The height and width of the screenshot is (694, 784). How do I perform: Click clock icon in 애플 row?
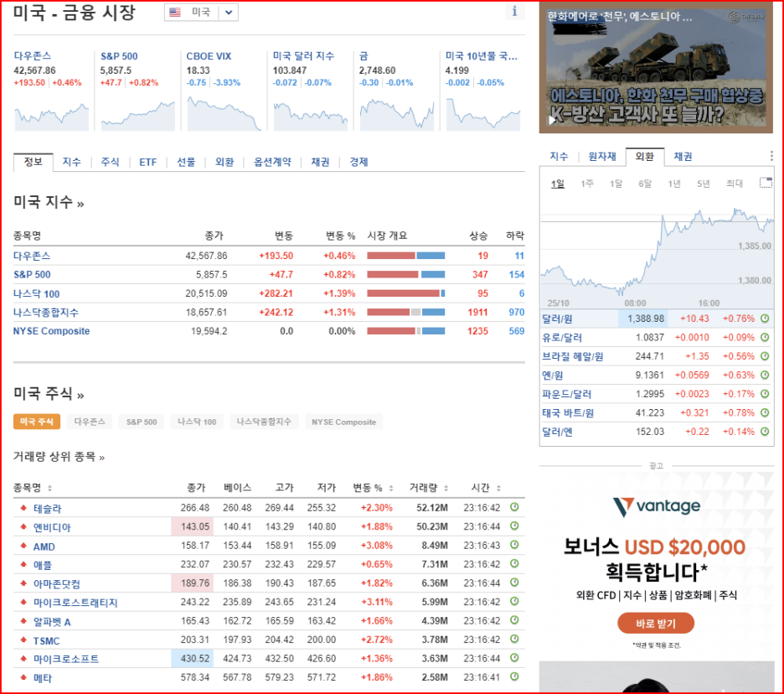(514, 563)
